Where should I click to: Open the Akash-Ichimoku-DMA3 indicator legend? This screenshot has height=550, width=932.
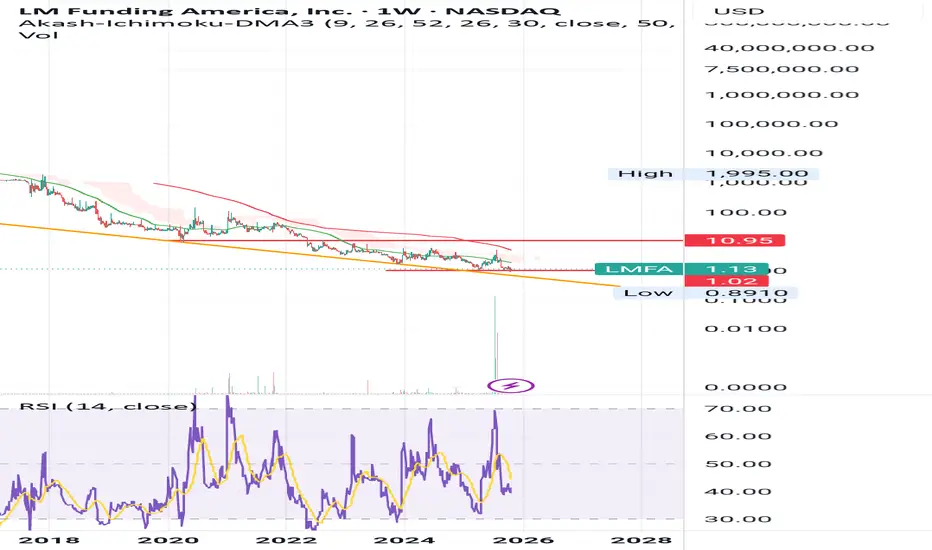tap(347, 23)
